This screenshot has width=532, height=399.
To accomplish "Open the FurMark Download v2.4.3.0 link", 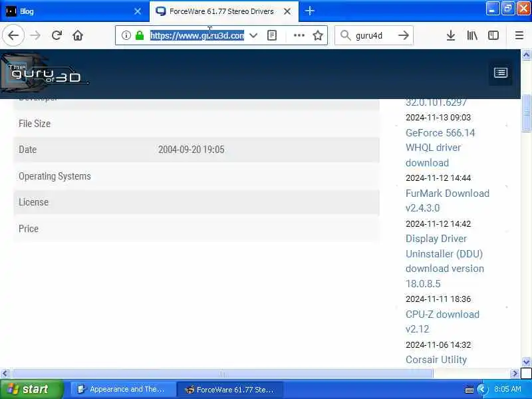I will [x=447, y=201].
